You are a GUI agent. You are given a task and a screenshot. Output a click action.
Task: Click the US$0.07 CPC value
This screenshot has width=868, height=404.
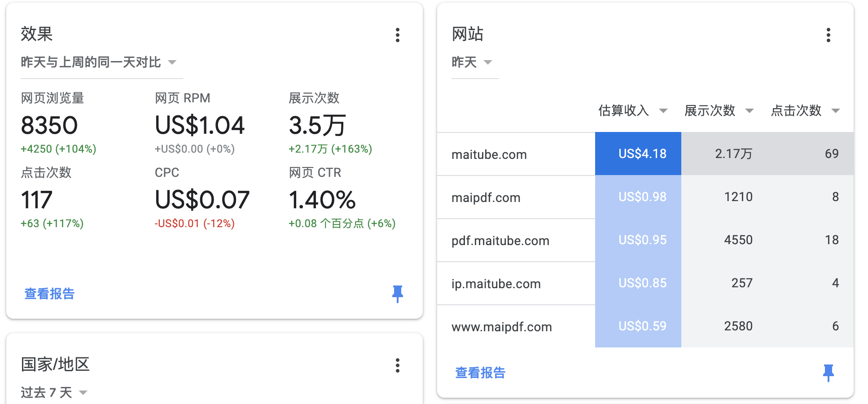pos(202,200)
